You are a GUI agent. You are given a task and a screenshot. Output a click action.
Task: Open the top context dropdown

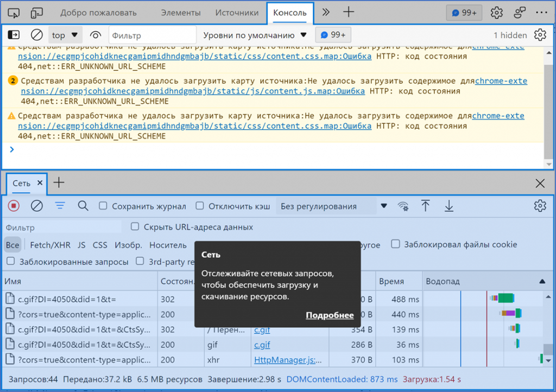pyautogui.click(x=65, y=35)
